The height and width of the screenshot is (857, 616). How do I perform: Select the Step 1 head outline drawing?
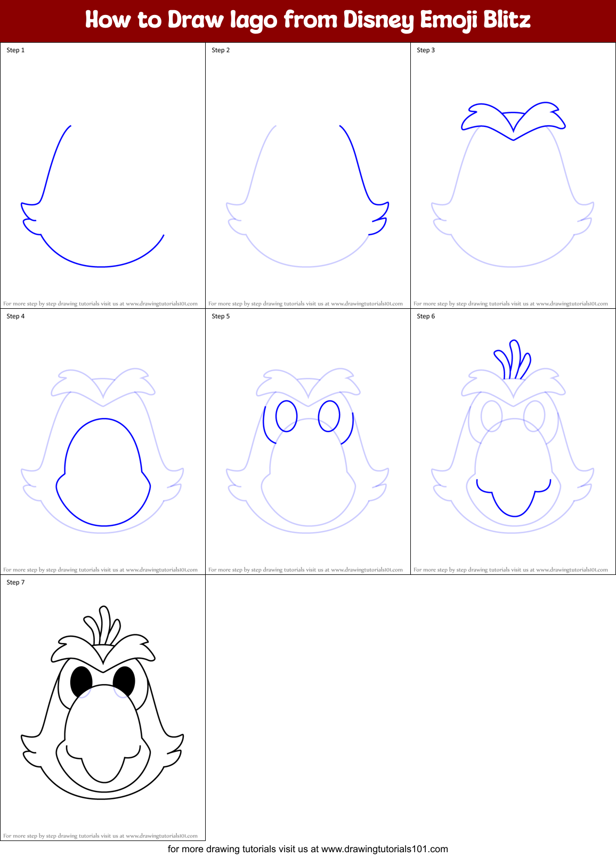pyautogui.click(x=92, y=196)
